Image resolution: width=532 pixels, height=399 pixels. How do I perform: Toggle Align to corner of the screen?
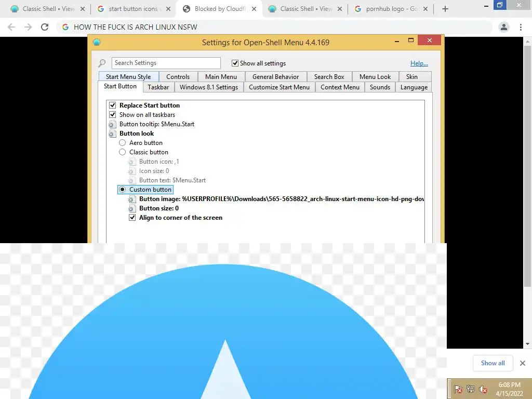[x=132, y=218]
